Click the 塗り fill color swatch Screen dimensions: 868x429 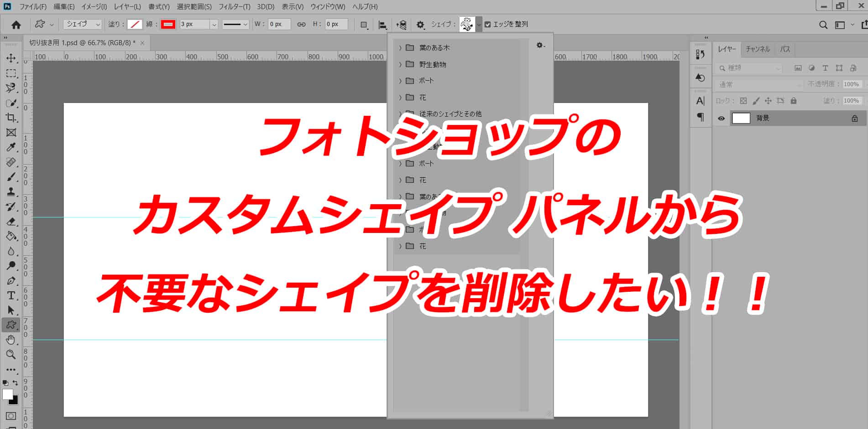(135, 25)
